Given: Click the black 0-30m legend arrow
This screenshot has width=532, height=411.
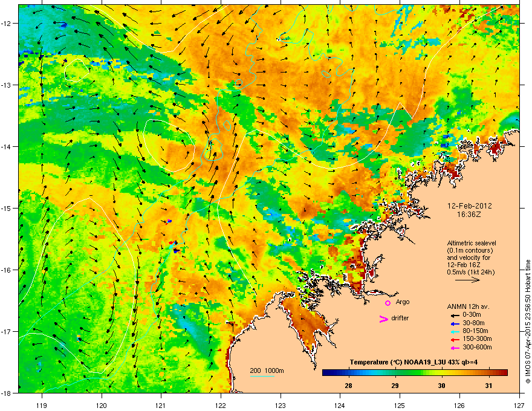Looking at the screenshot, I should click(454, 315).
